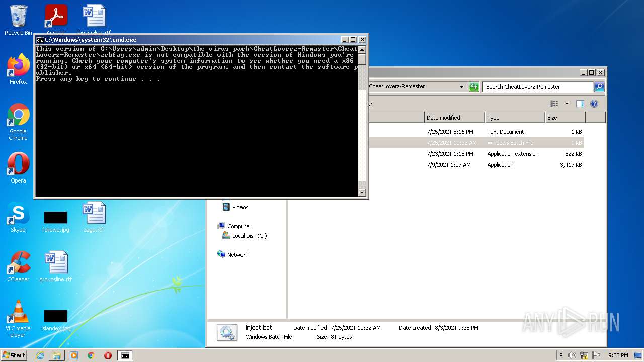Open the CCleaner desktop shortcut
The height and width of the screenshot is (362, 644).
[x=18, y=266]
